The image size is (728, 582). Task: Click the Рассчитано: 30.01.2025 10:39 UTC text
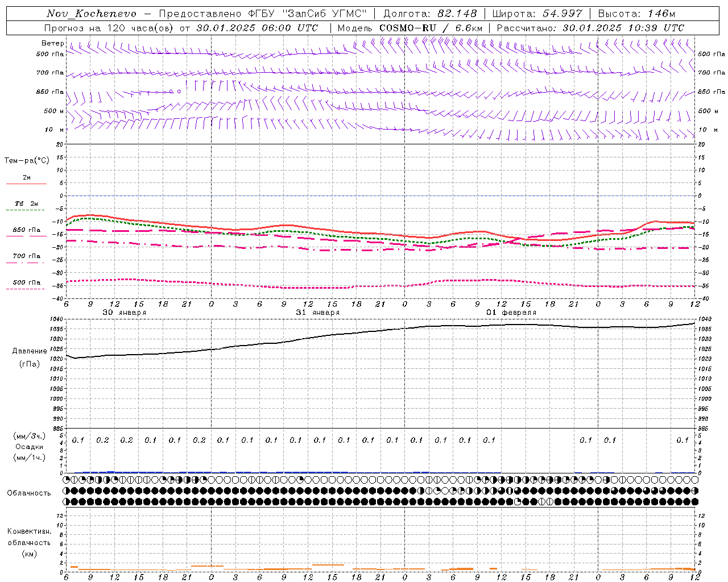[x=590, y=28]
